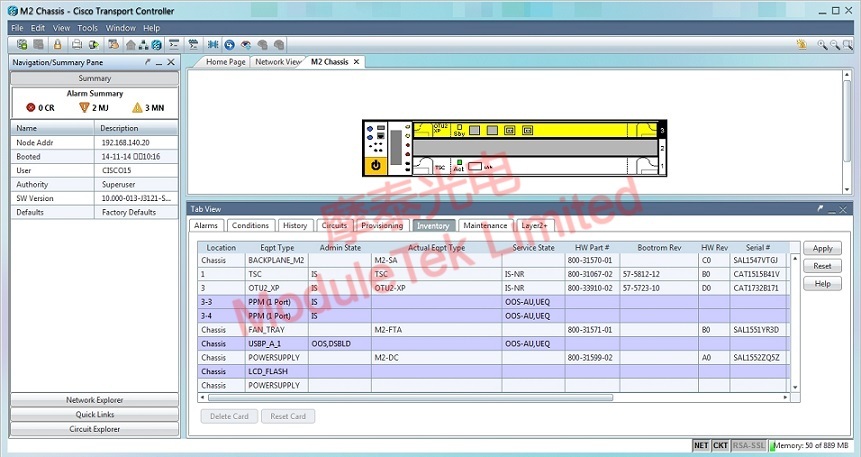The width and height of the screenshot is (861, 457).
Task: Click the major alarm 2 MJ icon
Action: pos(84,108)
